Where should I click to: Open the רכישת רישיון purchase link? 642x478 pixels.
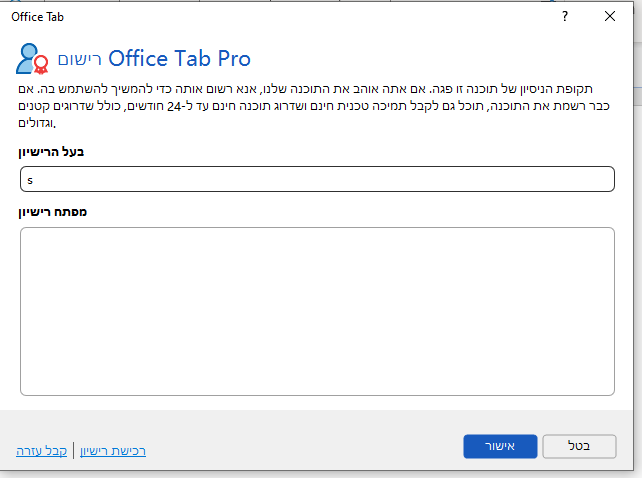[113, 451]
